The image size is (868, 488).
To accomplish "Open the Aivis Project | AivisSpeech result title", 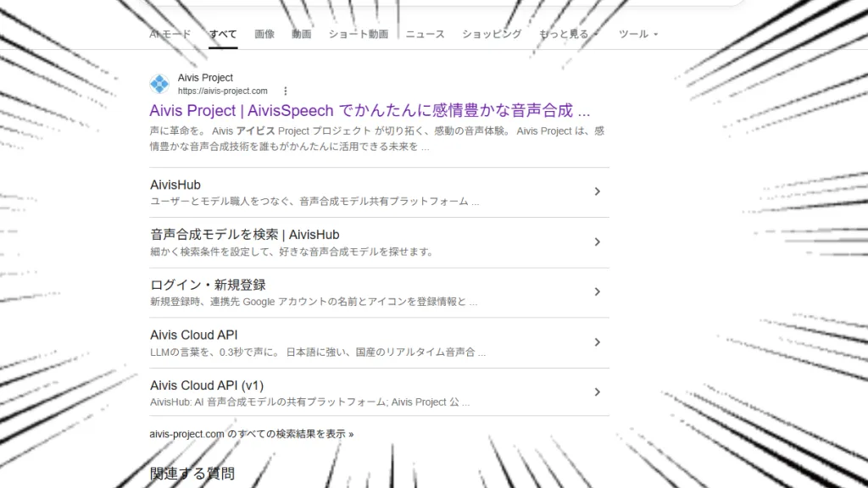I will click(370, 110).
